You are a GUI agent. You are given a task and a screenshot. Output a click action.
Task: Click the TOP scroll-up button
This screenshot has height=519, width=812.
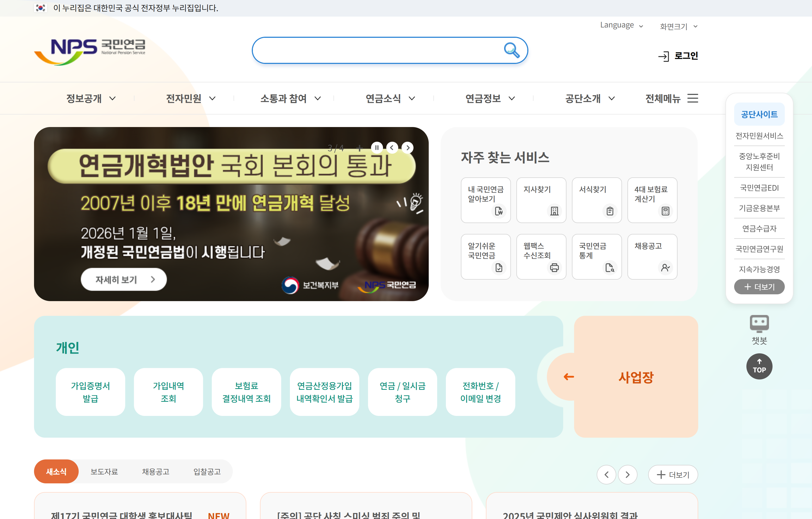tap(759, 366)
